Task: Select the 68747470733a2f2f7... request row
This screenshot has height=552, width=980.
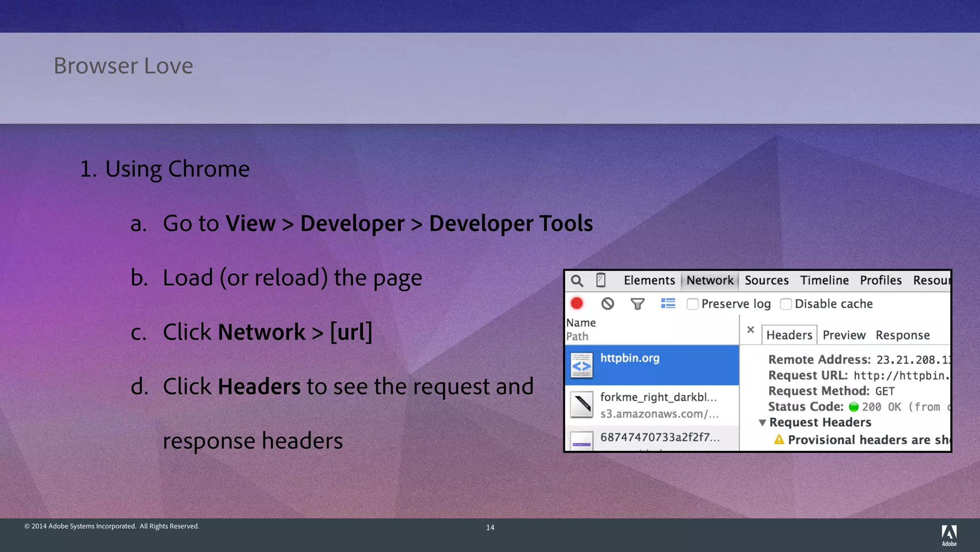Action: click(x=652, y=438)
